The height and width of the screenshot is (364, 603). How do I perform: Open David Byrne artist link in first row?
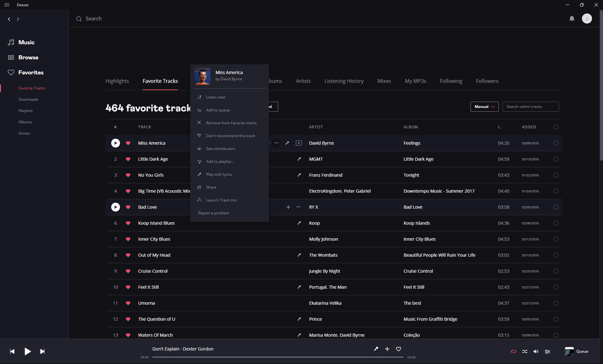321,143
